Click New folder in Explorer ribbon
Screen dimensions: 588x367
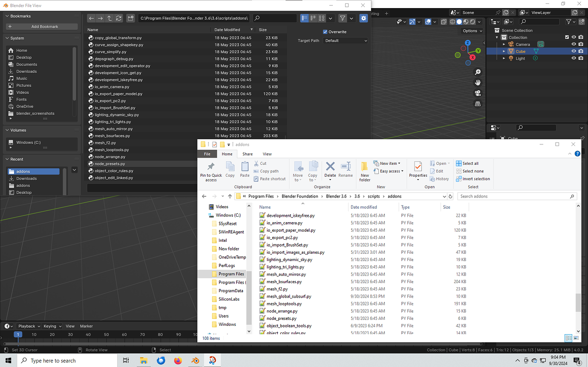pyautogui.click(x=365, y=172)
